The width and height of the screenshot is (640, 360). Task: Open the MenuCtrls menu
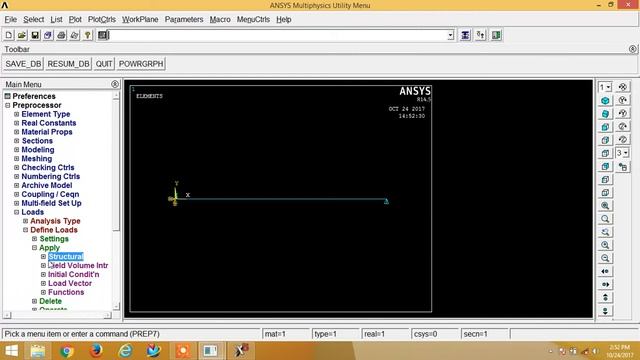253,19
